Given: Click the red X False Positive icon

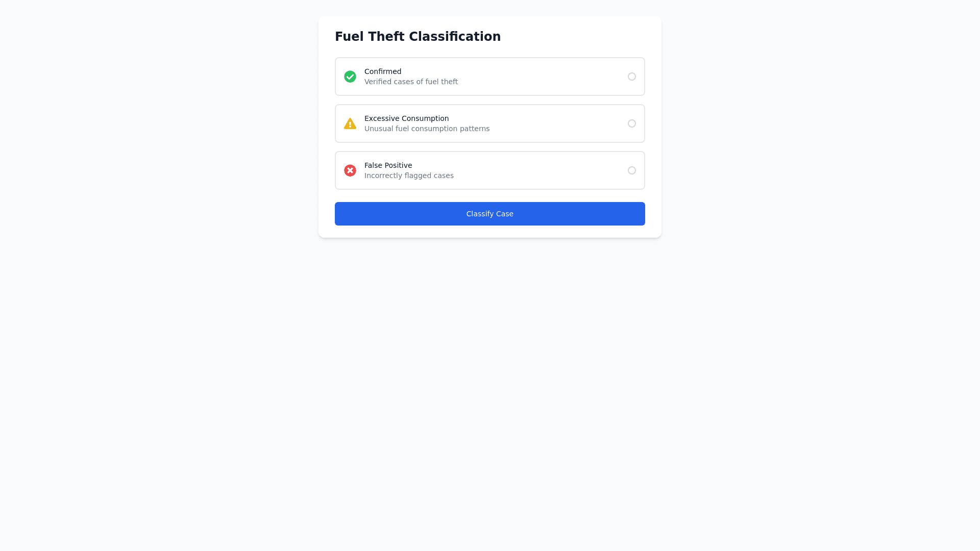Looking at the screenshot, I should (x=350, y=170).
